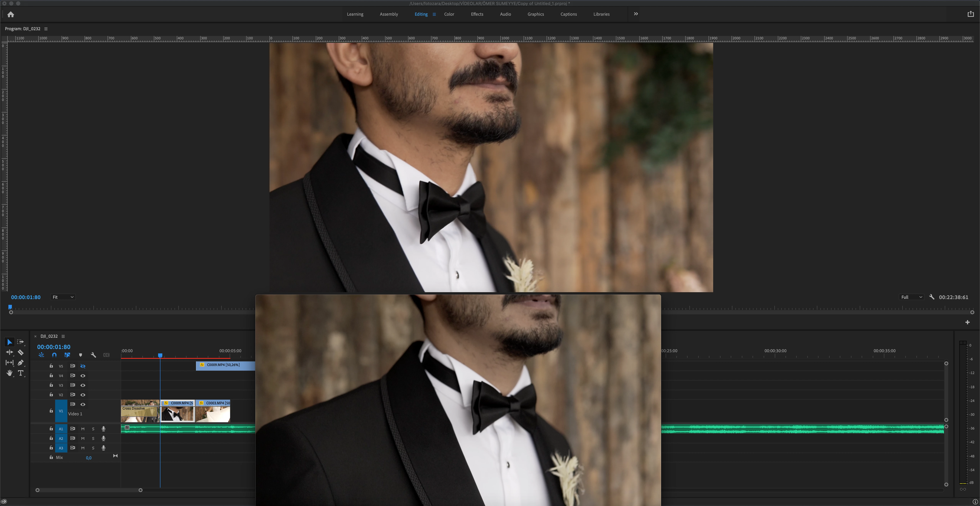
Task: Select the Ripple Edit tool
Action: pos(10,352)
